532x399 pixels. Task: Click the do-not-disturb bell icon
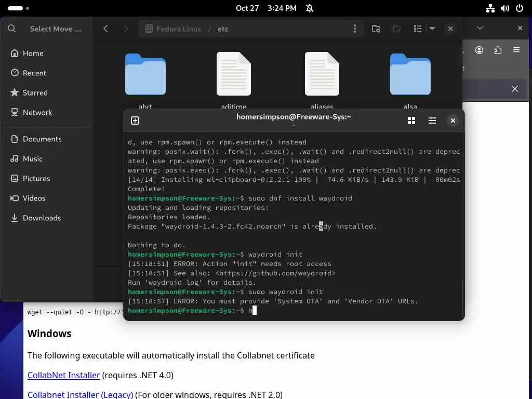coord(310,8)
